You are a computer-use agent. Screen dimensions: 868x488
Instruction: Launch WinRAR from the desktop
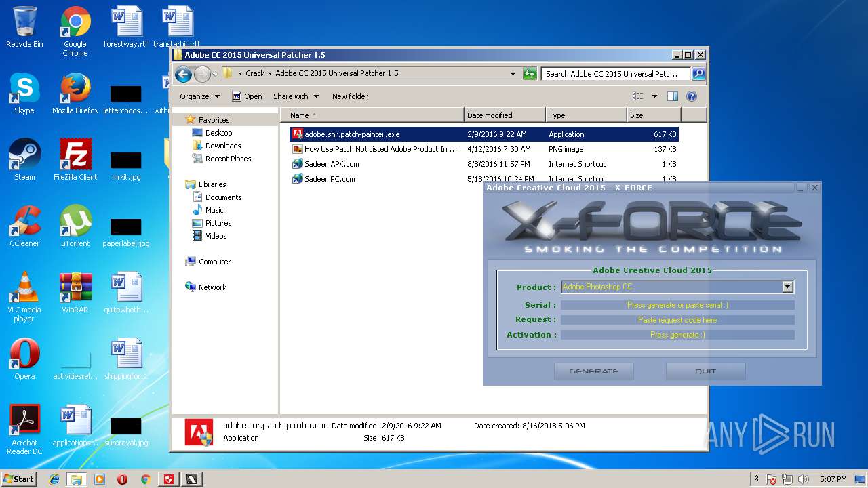[x=75, y=293]
